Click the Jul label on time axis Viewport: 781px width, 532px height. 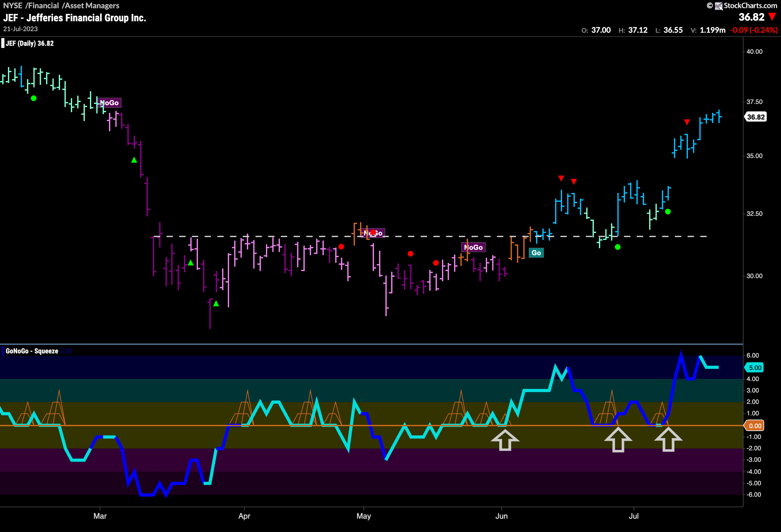(x=634, y=516)
